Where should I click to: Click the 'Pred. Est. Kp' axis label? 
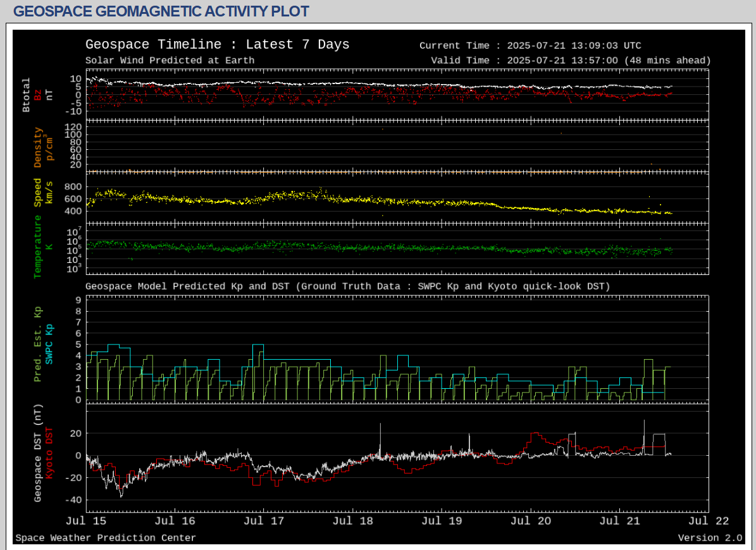point(38,344)
